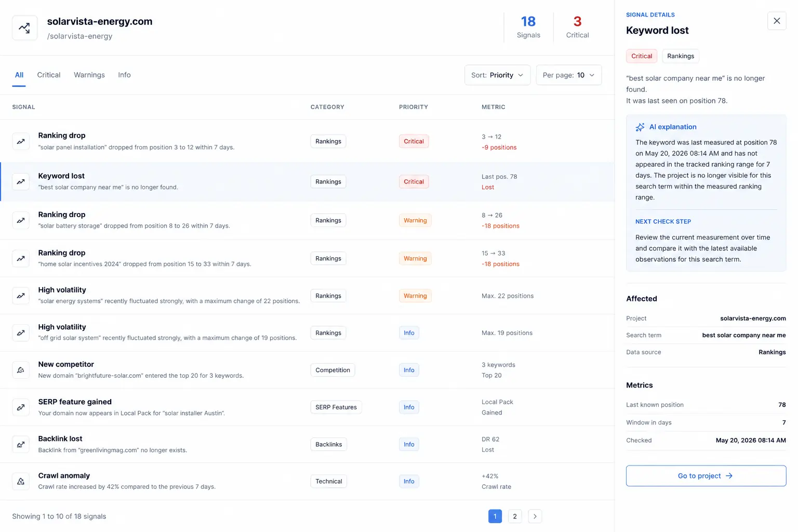
Task: Click the AI explanation sparkle icon
Action: click(640, 127)
